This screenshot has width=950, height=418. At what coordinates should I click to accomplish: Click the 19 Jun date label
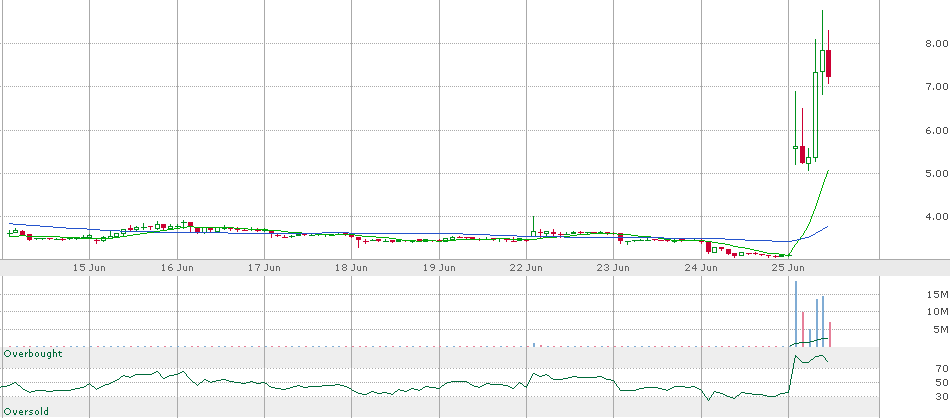[x=439, y=268]
